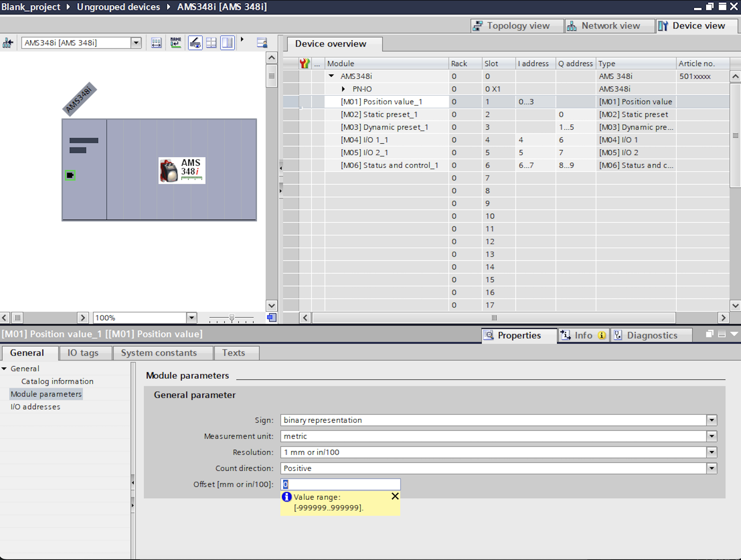Click the show address labels icon
Image resolution: width=741 pixels, height=560 pixels.
click(156, 43)
